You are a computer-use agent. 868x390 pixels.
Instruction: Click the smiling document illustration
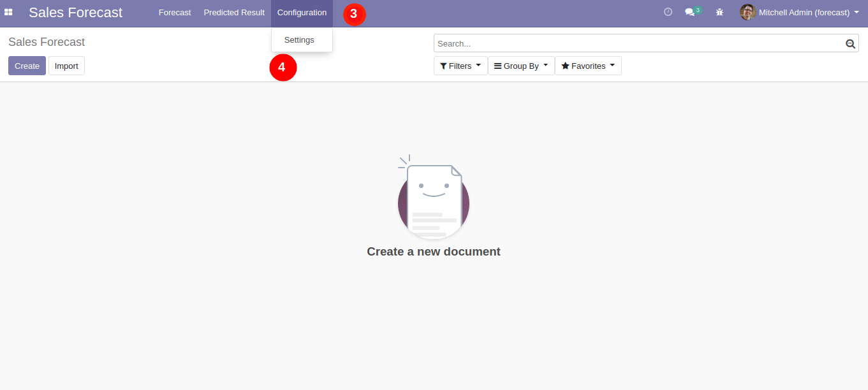[x=434, y=198]
